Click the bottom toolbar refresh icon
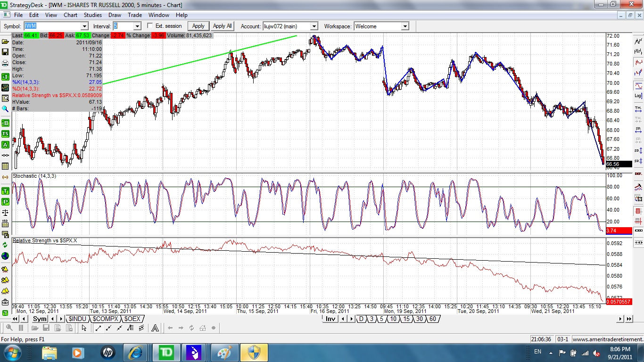The image size is (644, 362). pos(191,328)
